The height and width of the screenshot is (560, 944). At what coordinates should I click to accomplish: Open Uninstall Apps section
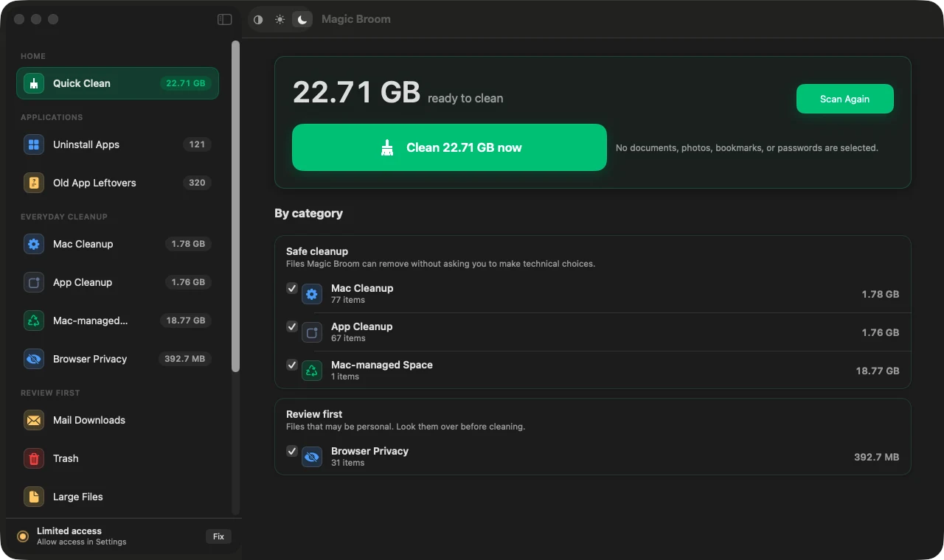point(117,144)
